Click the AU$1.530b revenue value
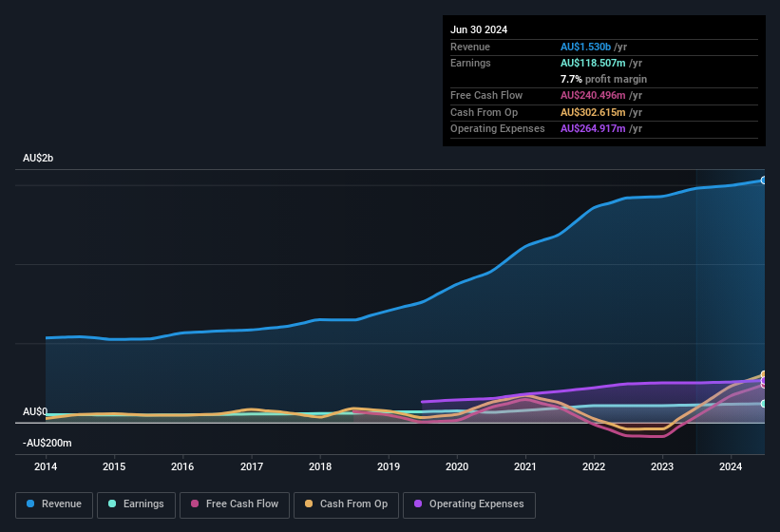 coord(585,47)
